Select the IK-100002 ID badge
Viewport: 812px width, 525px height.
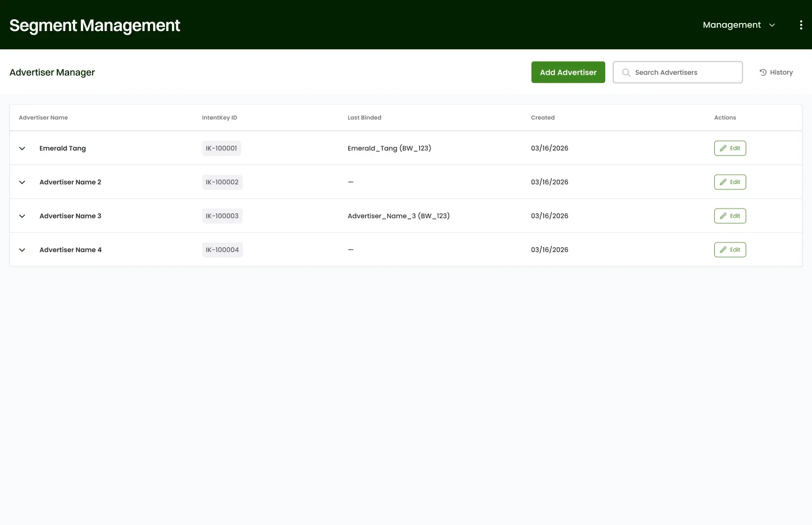click(222, 182)
